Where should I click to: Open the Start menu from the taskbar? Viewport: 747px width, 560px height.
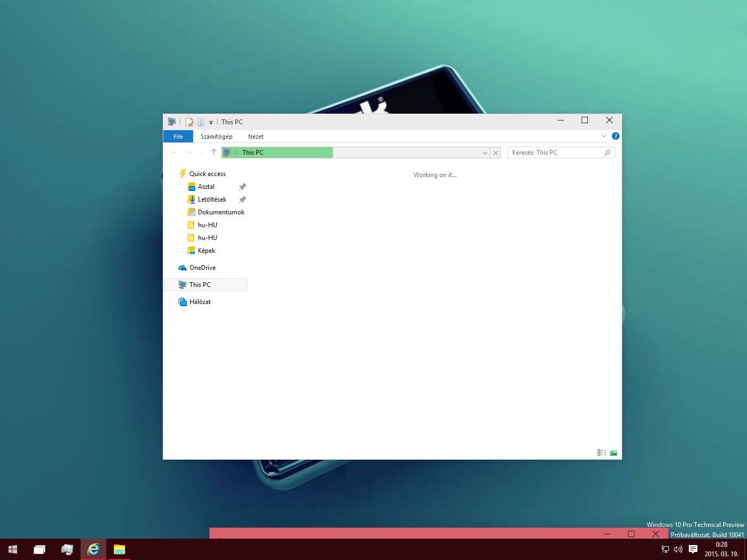click(13, 549)
